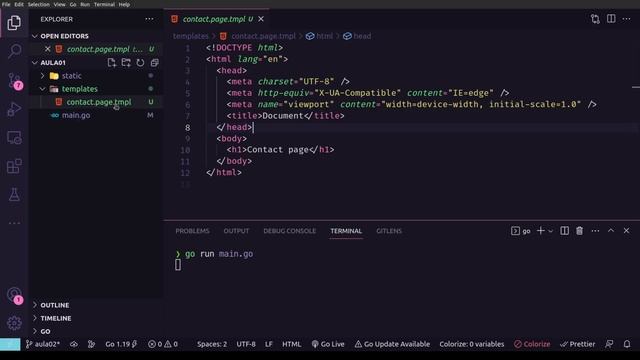Show additional activity bar views
Image resolution: width=640 pixels, height=360 pixels.
click(14, 223)
